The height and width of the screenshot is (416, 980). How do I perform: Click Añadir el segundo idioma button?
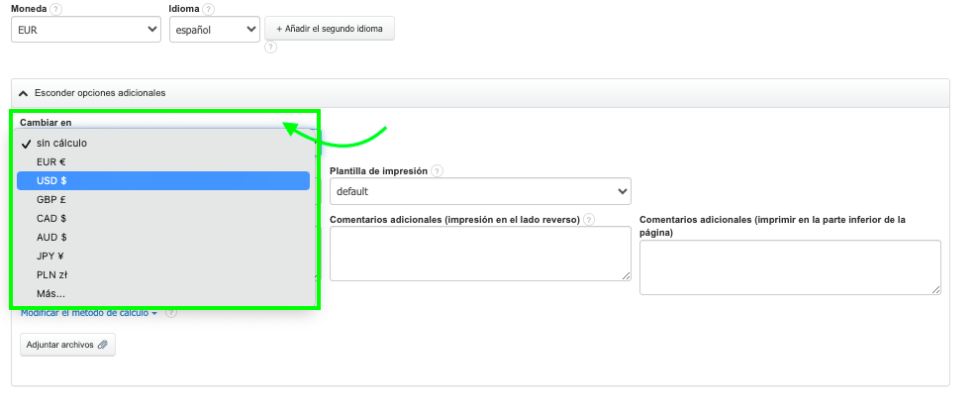coord(330,29)
